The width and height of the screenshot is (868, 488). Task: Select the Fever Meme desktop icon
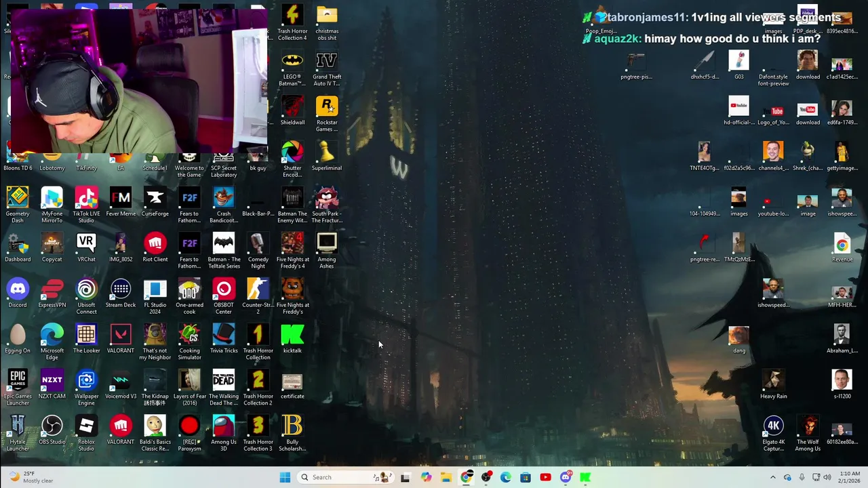[121, 201]
